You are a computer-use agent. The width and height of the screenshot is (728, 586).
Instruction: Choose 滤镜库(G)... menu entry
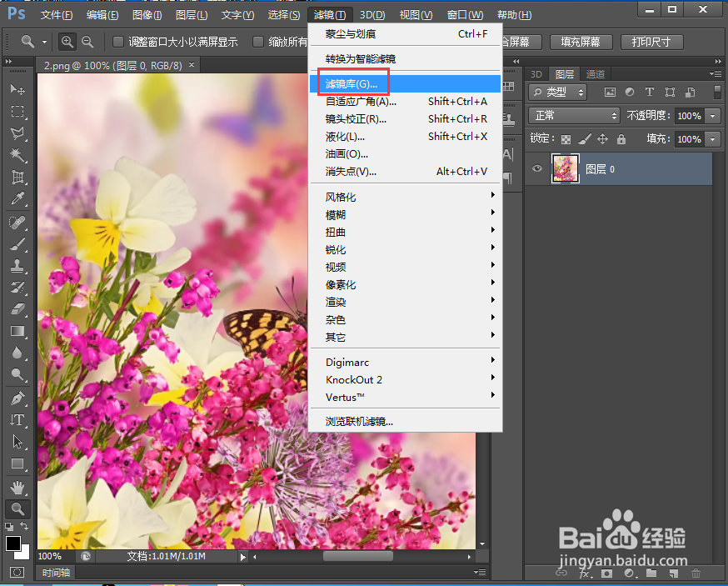(405, 83)
